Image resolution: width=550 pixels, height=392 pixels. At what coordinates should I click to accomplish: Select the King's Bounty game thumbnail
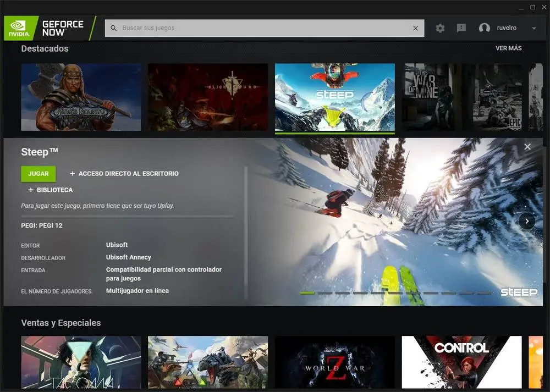81,97
